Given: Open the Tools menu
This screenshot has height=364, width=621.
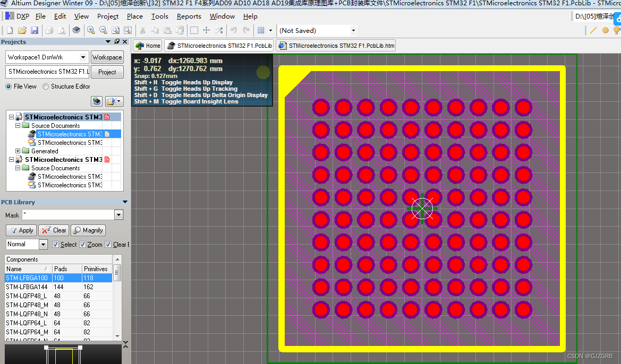Looking at the screenshot, I should pos(159,16).
